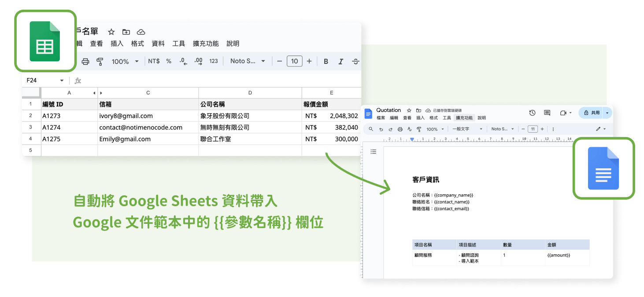Open the 擴充功能 menu in Sheets
Screen dimensions: 644x297
206,44
